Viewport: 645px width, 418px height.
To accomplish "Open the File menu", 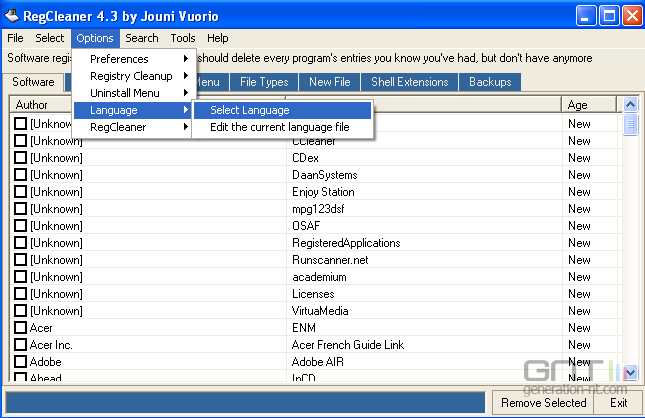I will pos(15,38).
